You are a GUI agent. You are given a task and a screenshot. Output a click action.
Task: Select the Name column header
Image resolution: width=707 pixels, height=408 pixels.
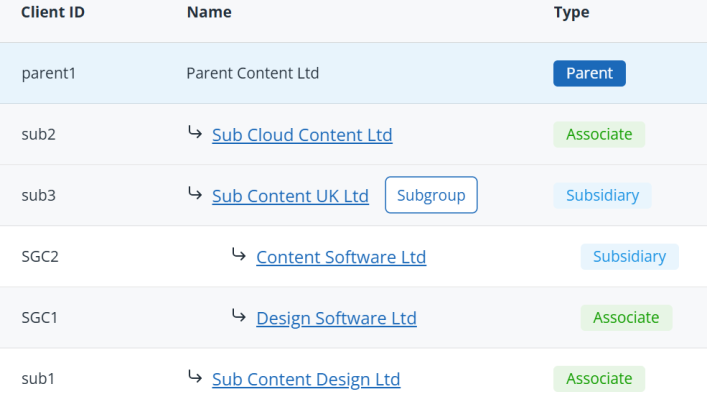coord(209,12)
